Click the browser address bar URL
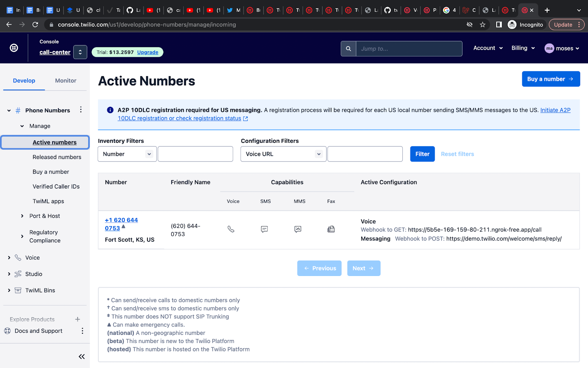The image size is (588, 368). point(147,25)
